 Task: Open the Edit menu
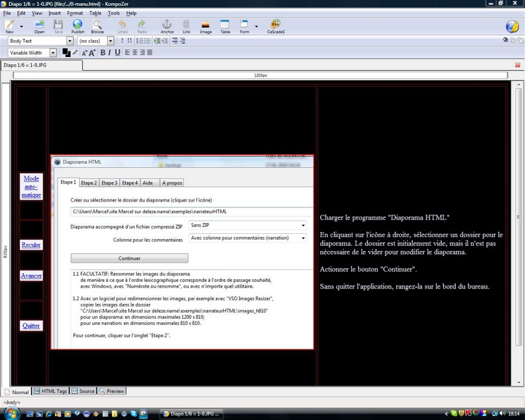point(21,13)
